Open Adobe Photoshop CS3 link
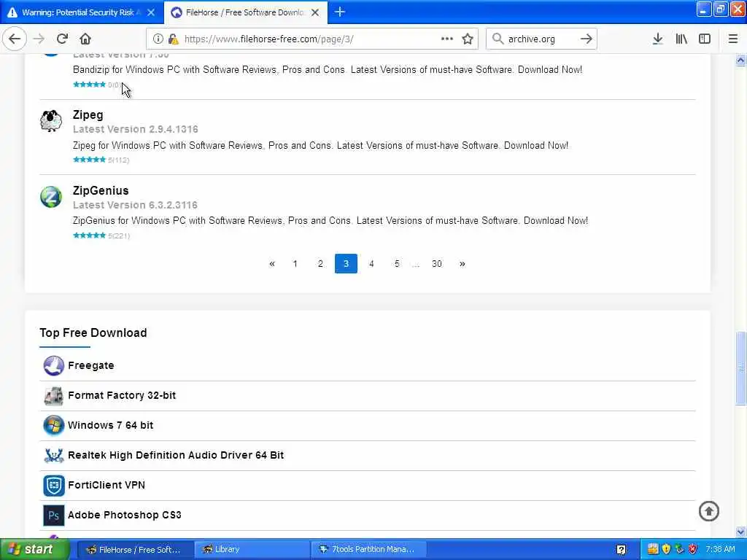Screen dimensions: 747x560 coord(124,515)
